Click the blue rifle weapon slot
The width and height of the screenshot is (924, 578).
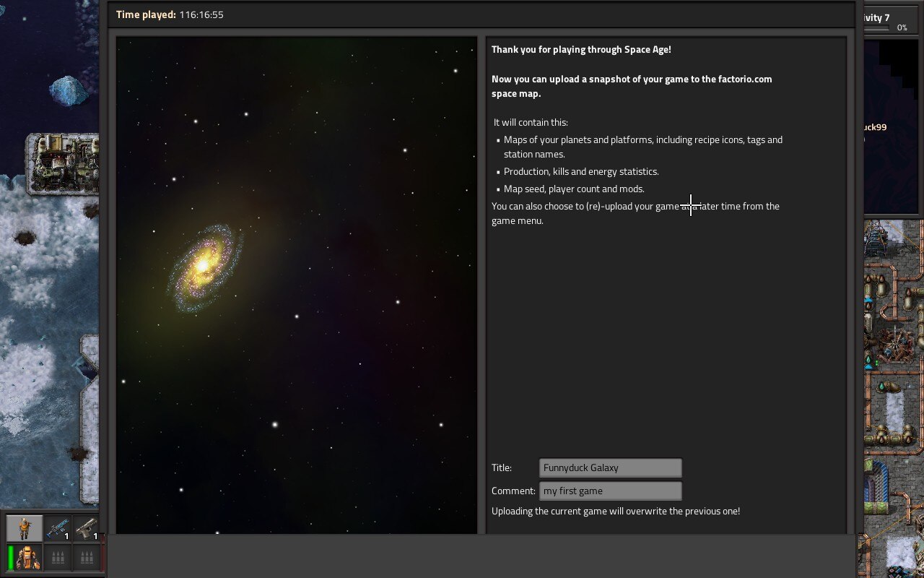click(57, 528)
